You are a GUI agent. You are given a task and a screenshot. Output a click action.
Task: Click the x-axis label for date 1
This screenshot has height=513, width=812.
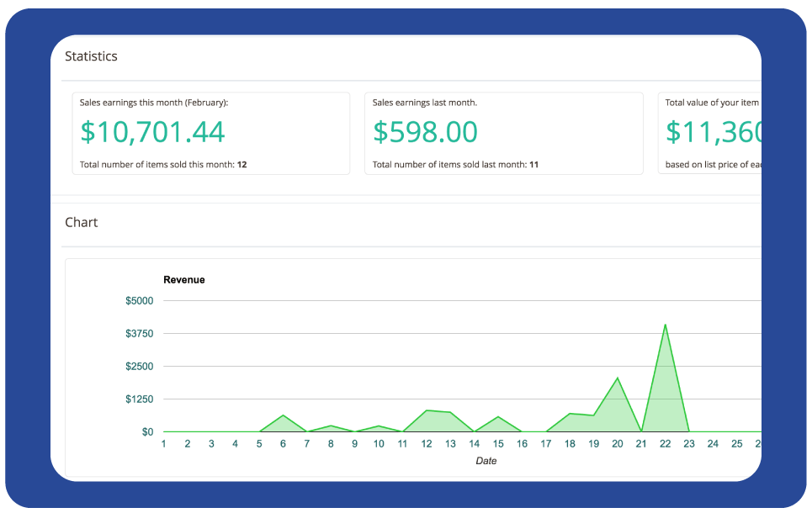(x=163, y=444)
